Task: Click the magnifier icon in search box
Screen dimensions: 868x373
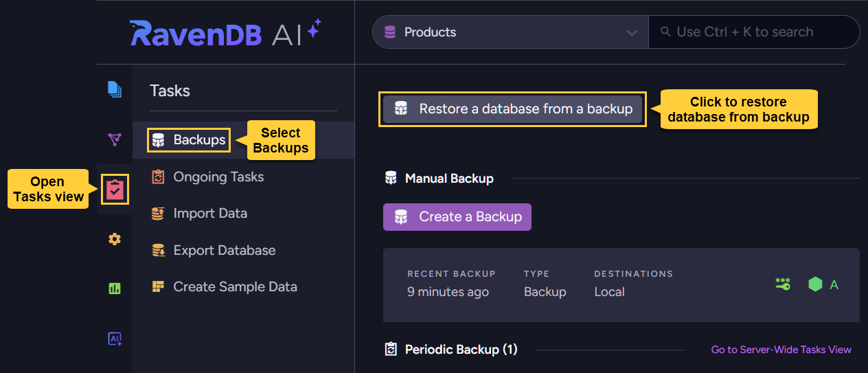Action: (x=665, y=32)
